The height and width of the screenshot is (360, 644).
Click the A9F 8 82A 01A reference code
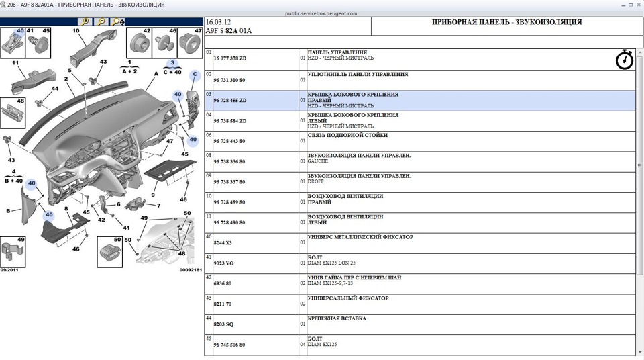pyautogui.click(x=228, y=31)
